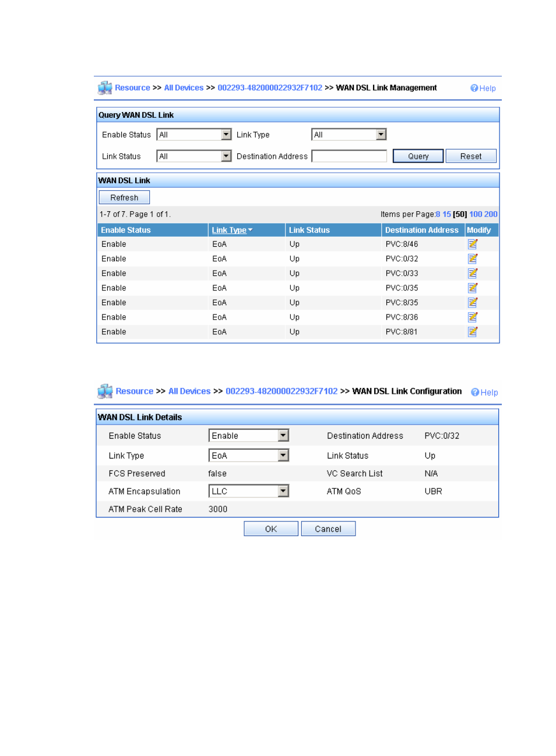Set items per page to 8

coord(438,214)
